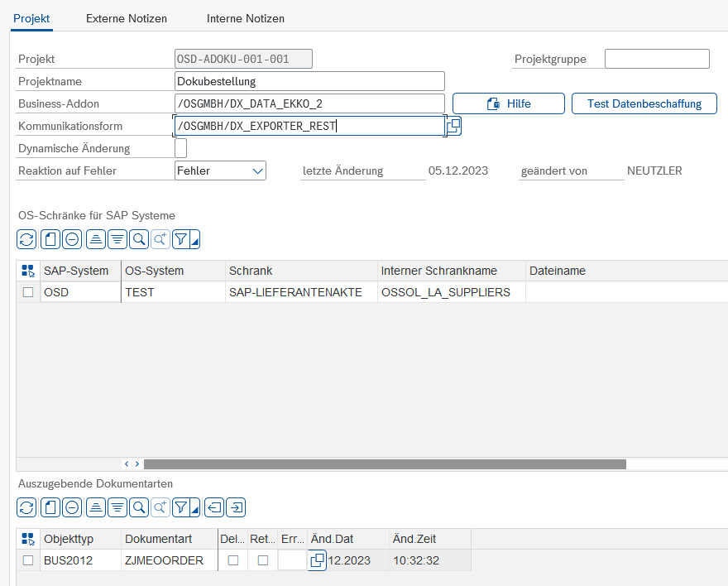Sort descending in Dokumentarten toolbar

[x=117, y=507]
